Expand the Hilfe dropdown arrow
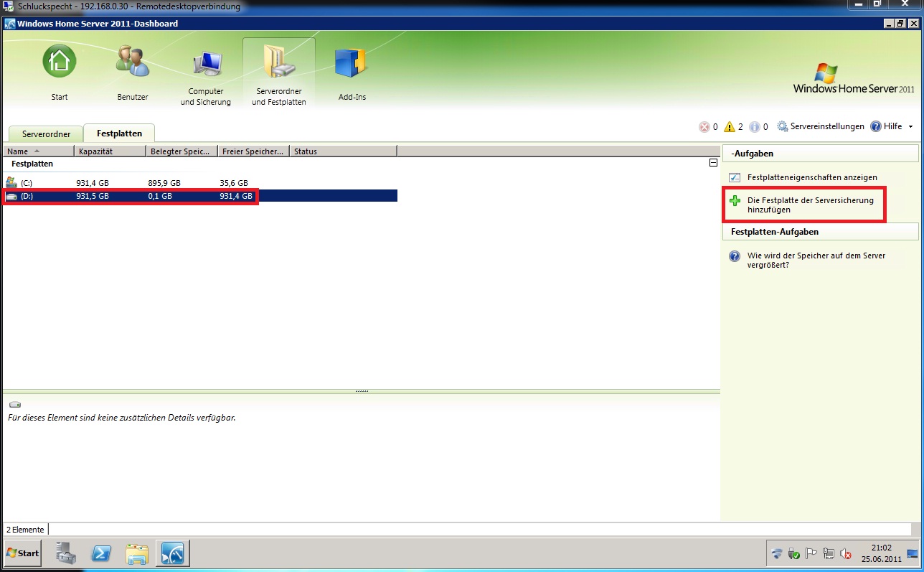 pos(910,127)
